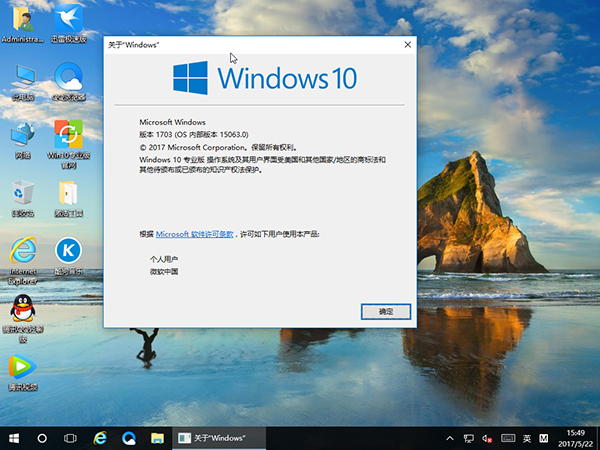
Task: Switch the 英 input language indicator
Action: (x=525, y=438)
